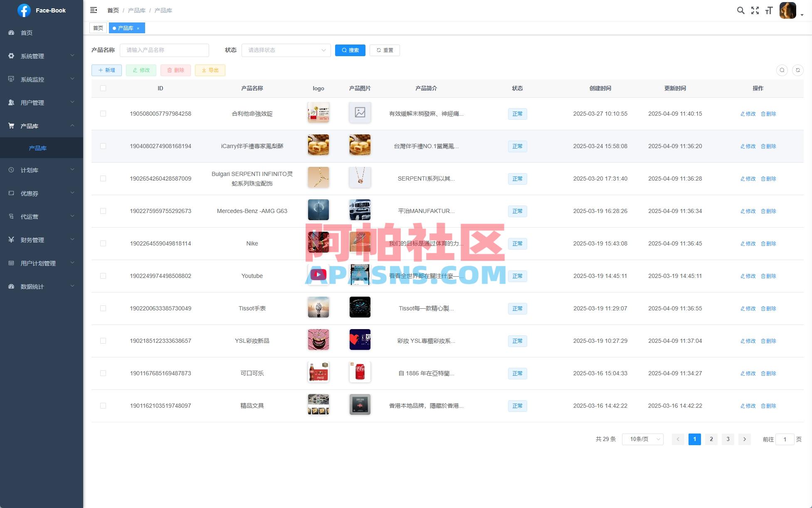Open the Mercedes-Benz logo thumbnail
The image size is (812, 508).
point(318,210)
